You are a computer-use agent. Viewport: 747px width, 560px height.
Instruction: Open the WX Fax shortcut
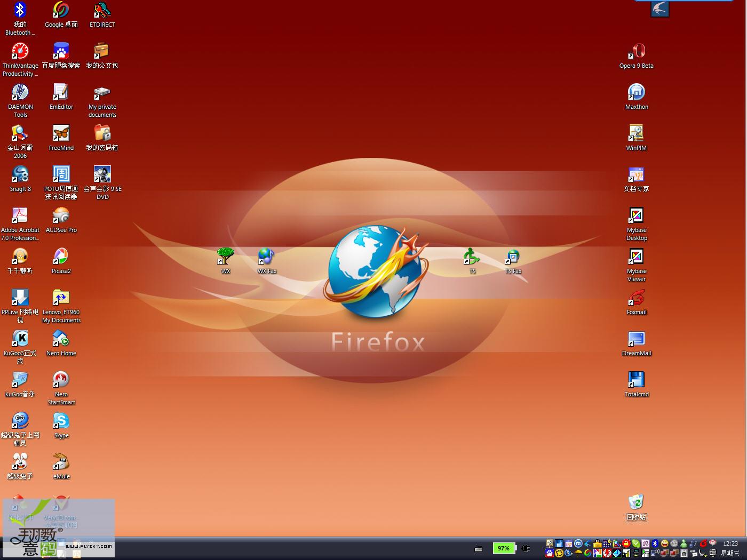(x=267, y=261)
